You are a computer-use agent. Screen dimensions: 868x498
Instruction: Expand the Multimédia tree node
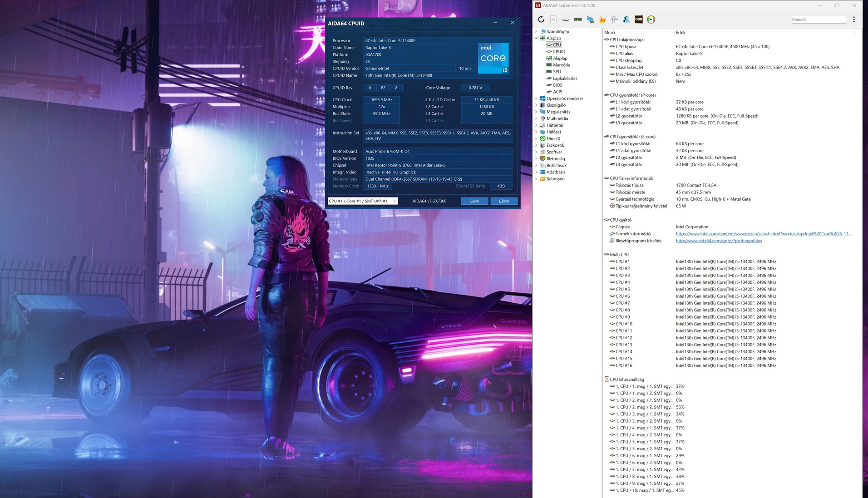[x=536, y=118]
